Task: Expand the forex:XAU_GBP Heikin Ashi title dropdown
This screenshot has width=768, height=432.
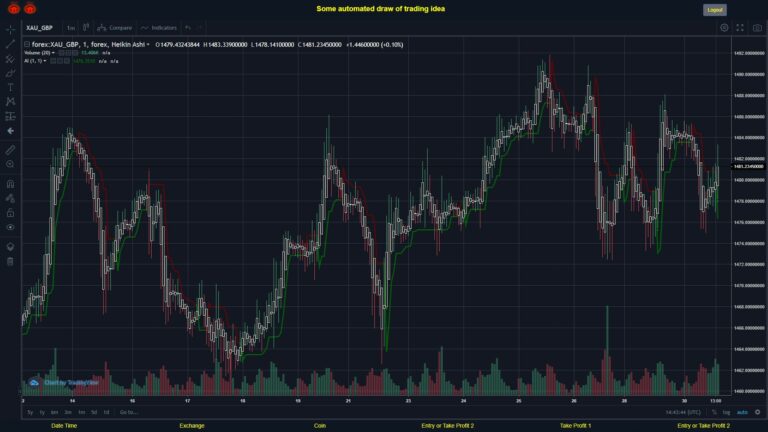Action: pos(148,45)
